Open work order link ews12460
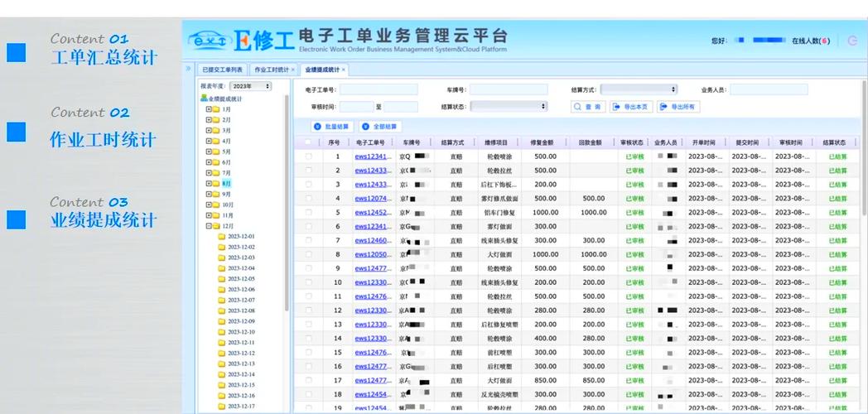 (374, 241)
